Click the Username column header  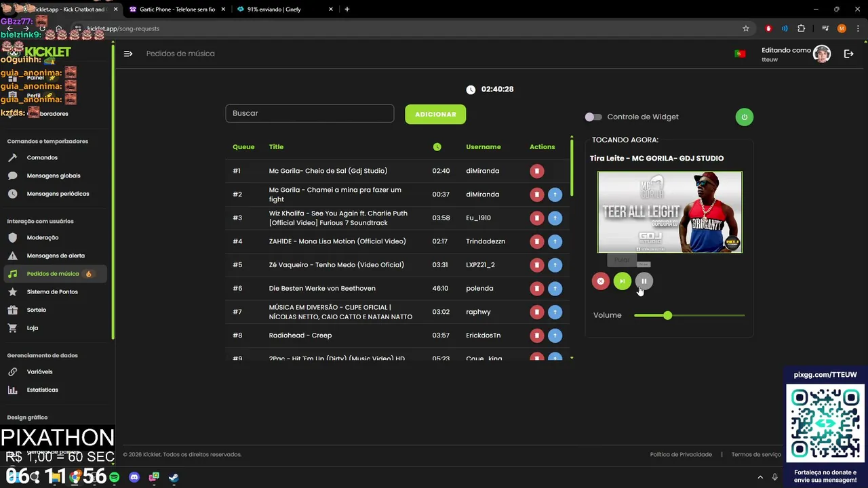coord(484,147)
